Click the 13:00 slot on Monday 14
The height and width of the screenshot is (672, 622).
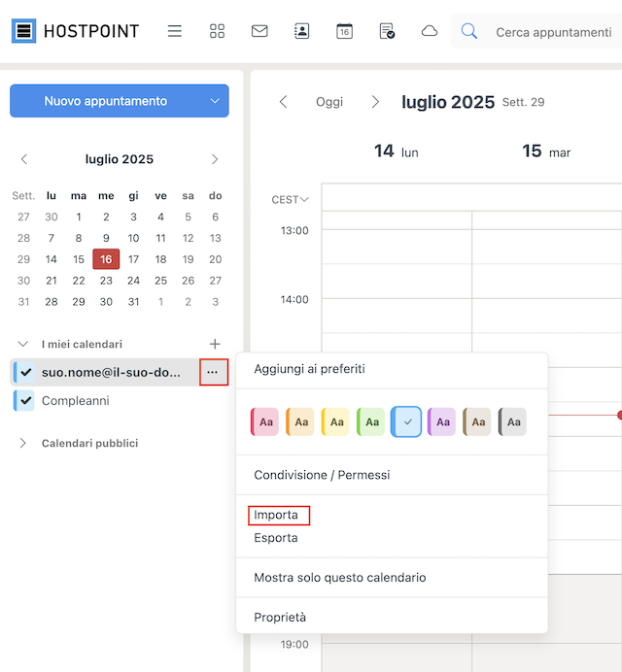click(x=397, y=247)
